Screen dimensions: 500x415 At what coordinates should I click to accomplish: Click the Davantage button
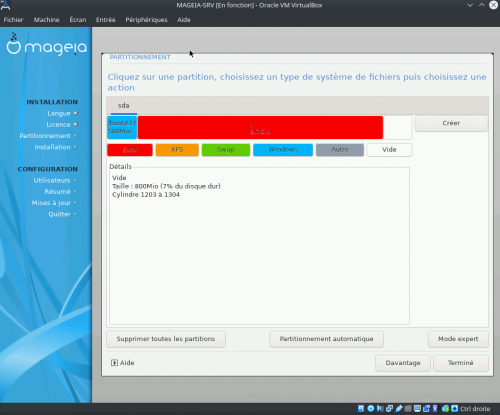click(403, 363)
